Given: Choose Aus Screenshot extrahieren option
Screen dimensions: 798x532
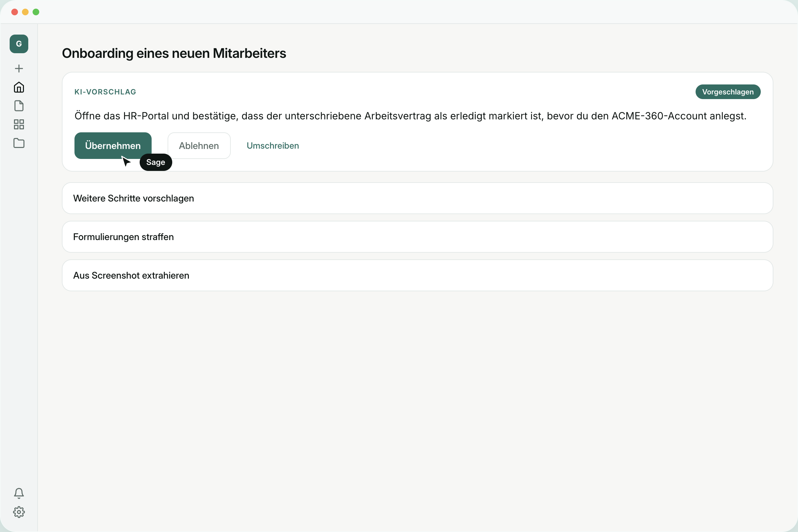Looking at the screenshot, I should tap(418, 276).
